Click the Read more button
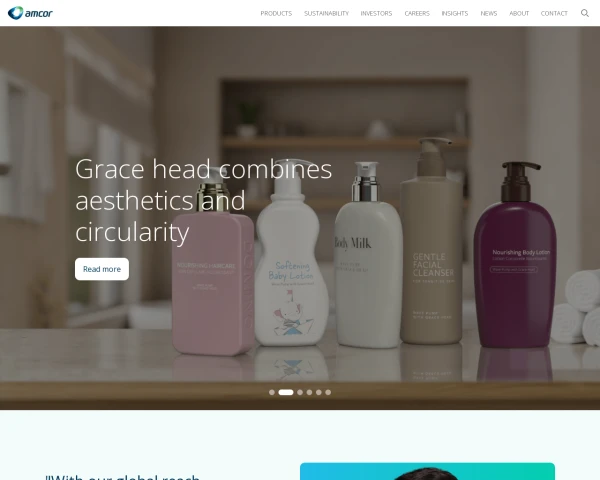 (102, 269)
